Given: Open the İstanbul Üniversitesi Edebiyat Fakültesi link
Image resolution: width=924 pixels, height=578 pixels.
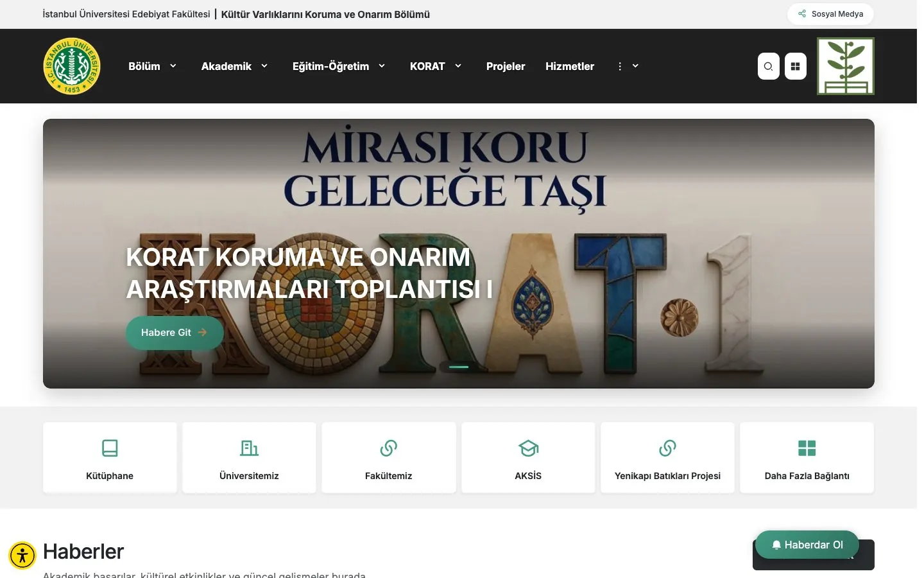Looking at the screenshot, I should pyautogui.click(x=126, y=14).
